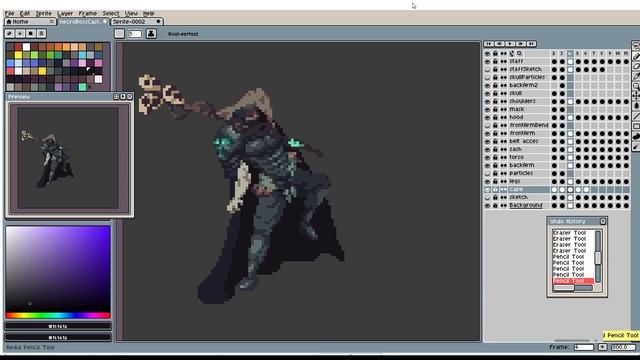Viewport: 640px width, 360px height.
Task: Select the Paint Bucket tool
Action: click(636, 106)
